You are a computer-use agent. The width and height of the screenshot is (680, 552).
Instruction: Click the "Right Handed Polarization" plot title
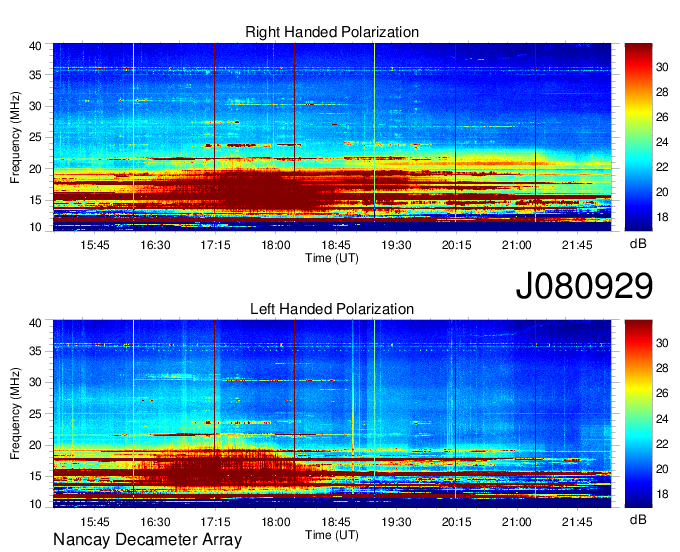(x=332, y=32)
